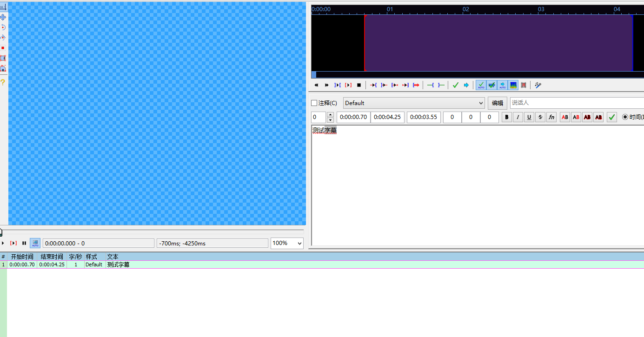Viewport: 644px width, 337px height.
Task: Commit audio changes green checkmark
Action: click(x=456, y=85)
